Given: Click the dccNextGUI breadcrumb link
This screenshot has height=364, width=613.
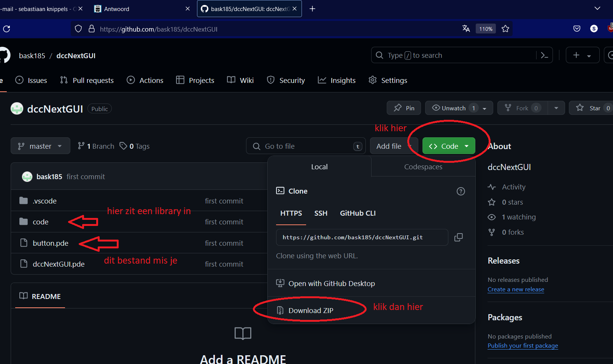Looking at the screenshot, I should (x=76, y=56).
